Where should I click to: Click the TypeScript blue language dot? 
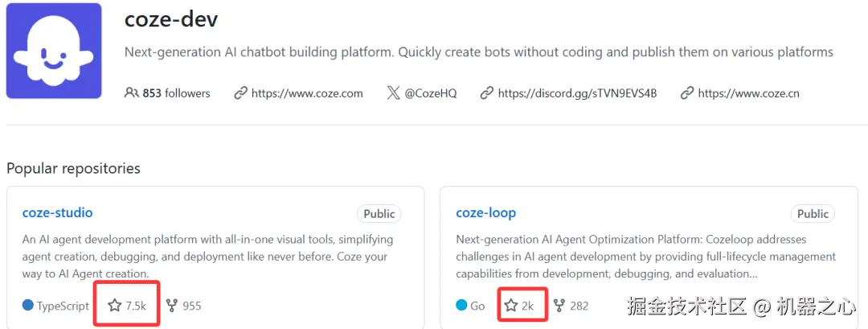(x=28, y=306)
